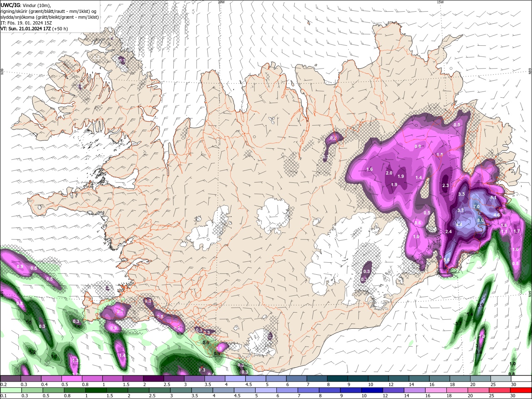
Task: Click the 5.6 value near southeast coast
Action: [446, 260]
